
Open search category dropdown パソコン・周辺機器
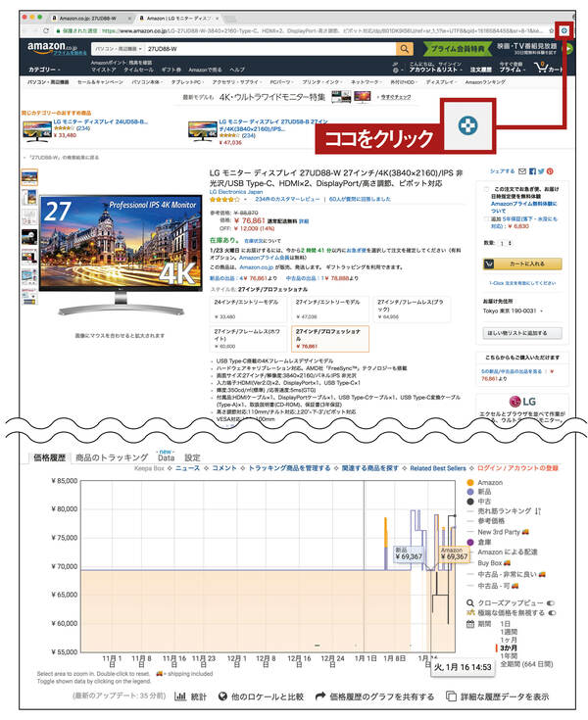click(119, 49)
